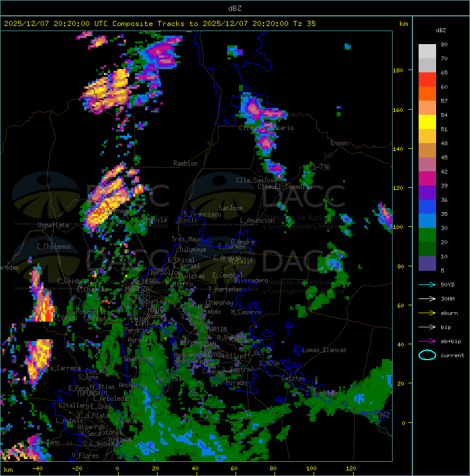Click the 'C_Chilenos' map label

tap(54, 246)
